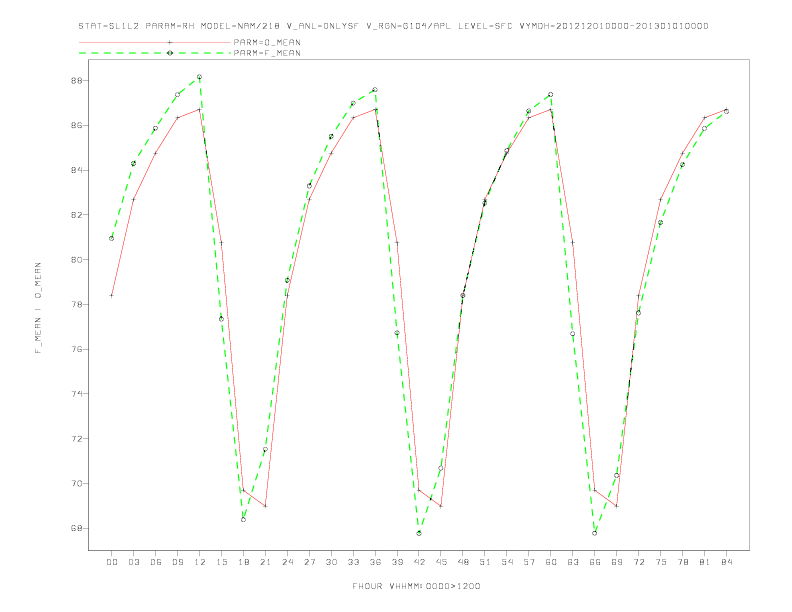The image size is (792, 612).
Task: Click the x-axis tick label 75
Action: click(x=661, y=562)
